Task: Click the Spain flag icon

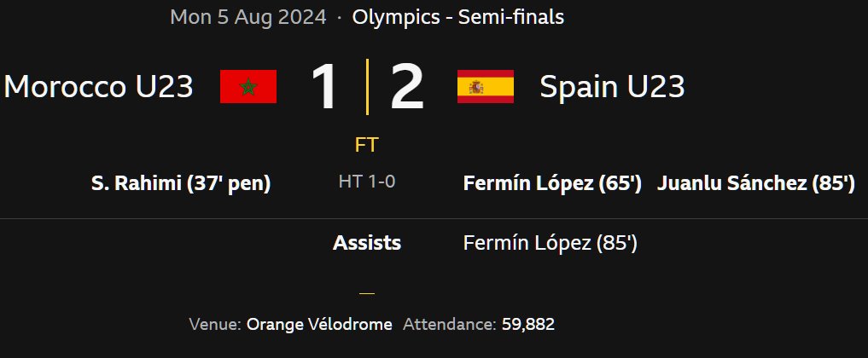Action: click(x=486, y=86)
